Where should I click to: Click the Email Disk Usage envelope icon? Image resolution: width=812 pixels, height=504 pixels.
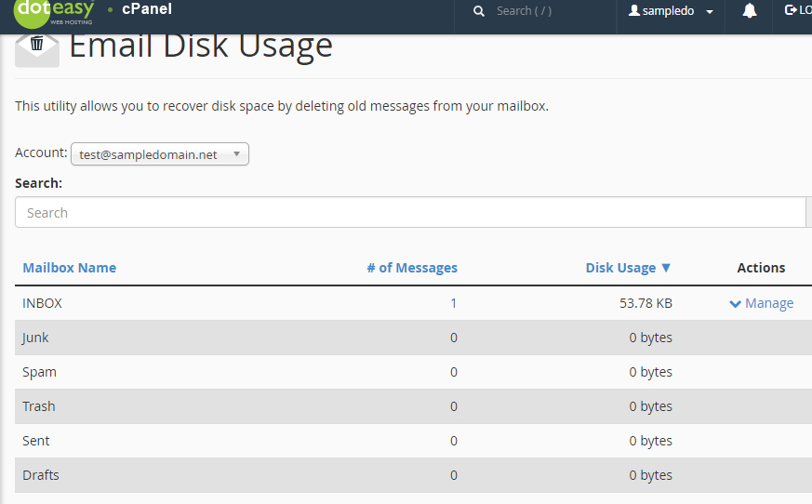coord(37,49)
